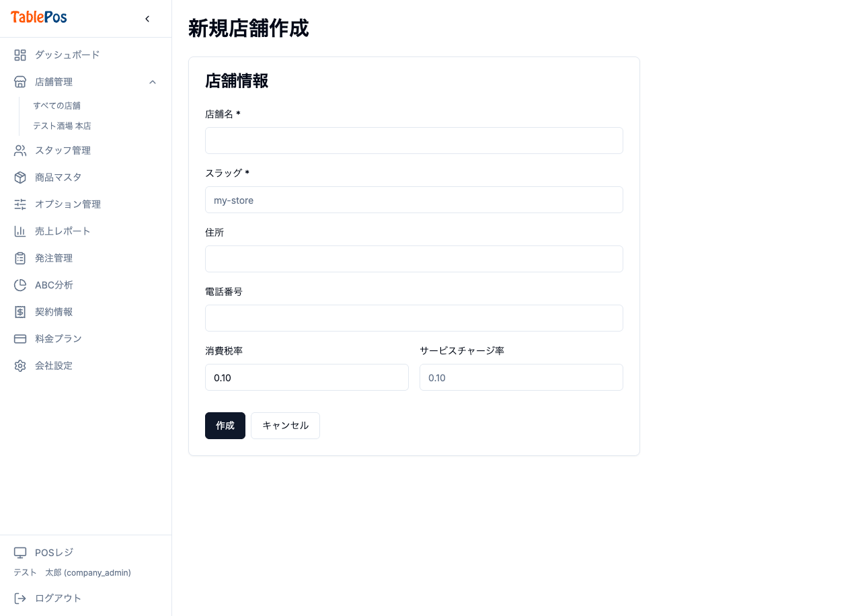
Task: Click ログアウト text
Action: coord(58,599)
